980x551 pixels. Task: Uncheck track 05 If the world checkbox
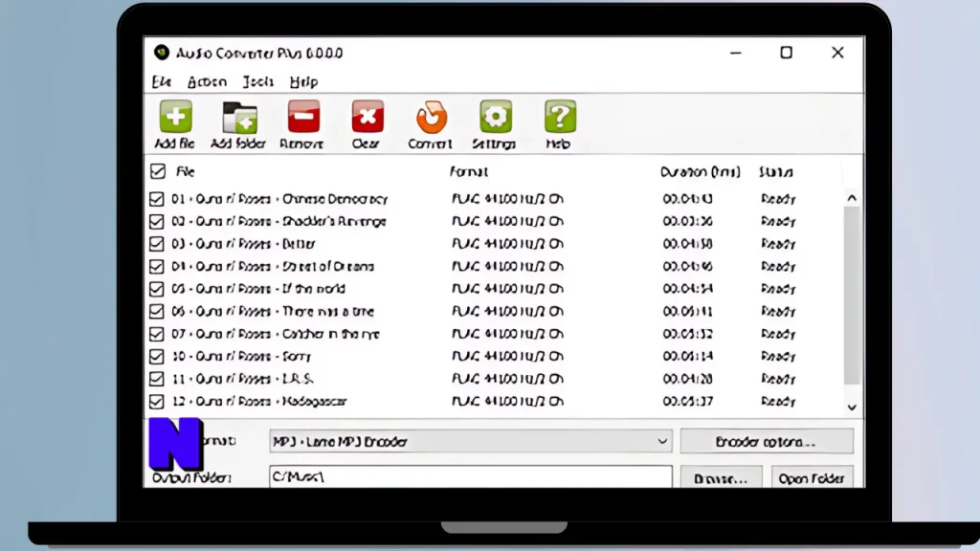point(156,289)
